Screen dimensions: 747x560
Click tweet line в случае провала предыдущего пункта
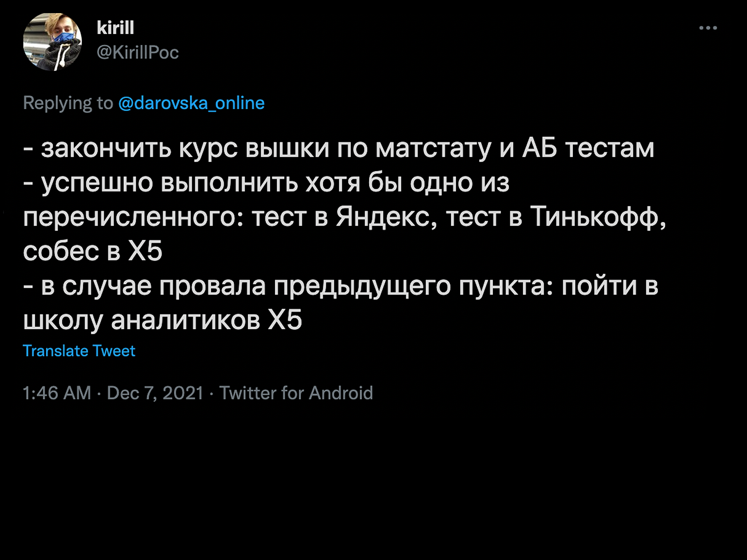point(341,286)
